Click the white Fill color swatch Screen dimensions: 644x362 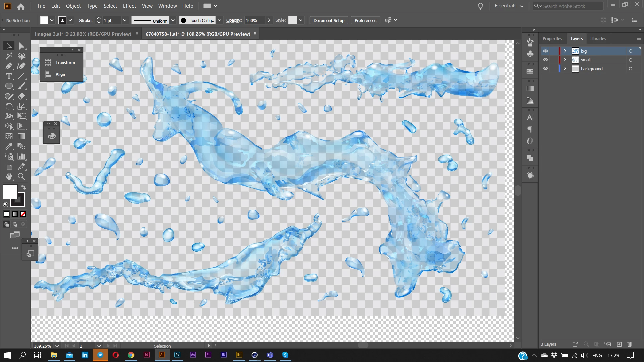10,192
